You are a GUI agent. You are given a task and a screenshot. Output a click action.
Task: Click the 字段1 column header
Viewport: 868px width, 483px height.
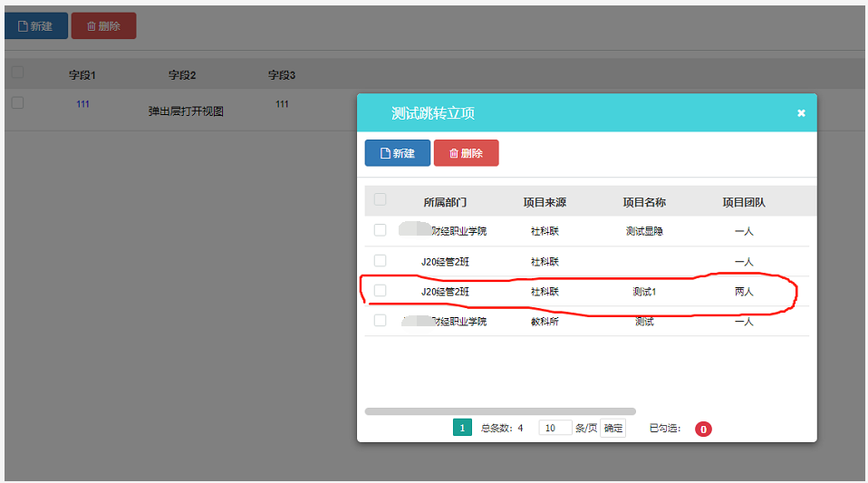(82, 75)
